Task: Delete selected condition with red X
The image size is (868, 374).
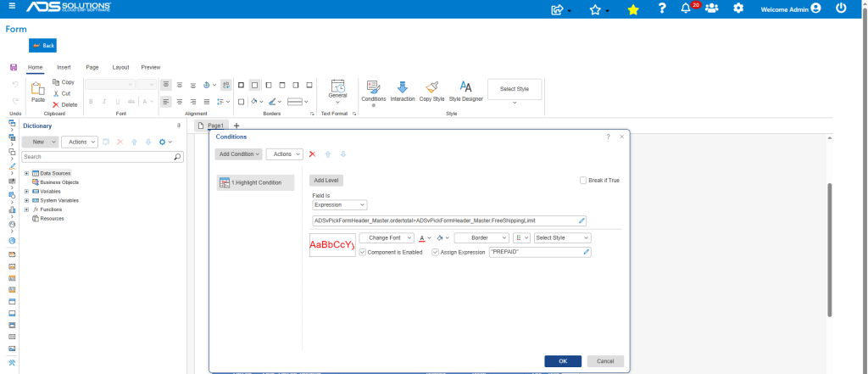Action: point(312,154)
